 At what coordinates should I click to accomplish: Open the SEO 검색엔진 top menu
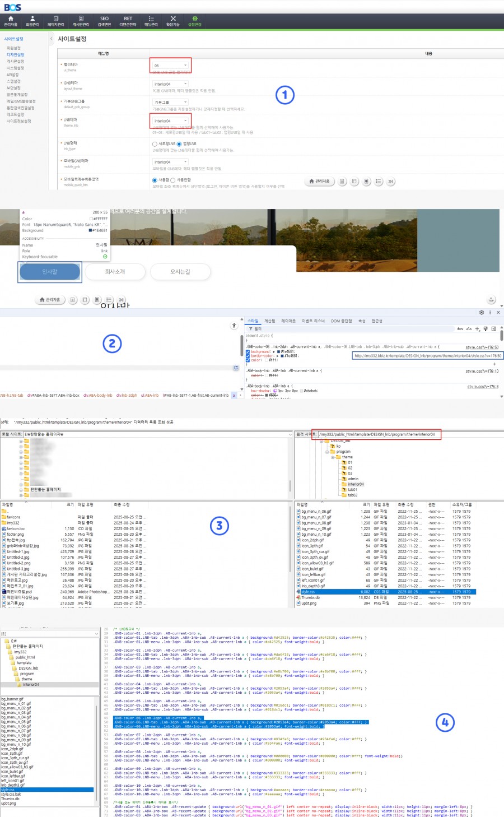tap(104, 21)
